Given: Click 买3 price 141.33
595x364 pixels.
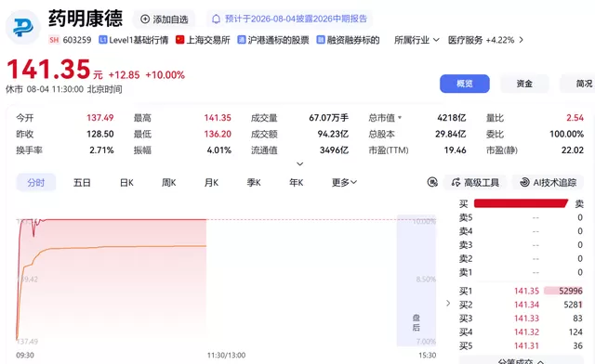Looking at the screenshot, I should [x=526, y=318].
